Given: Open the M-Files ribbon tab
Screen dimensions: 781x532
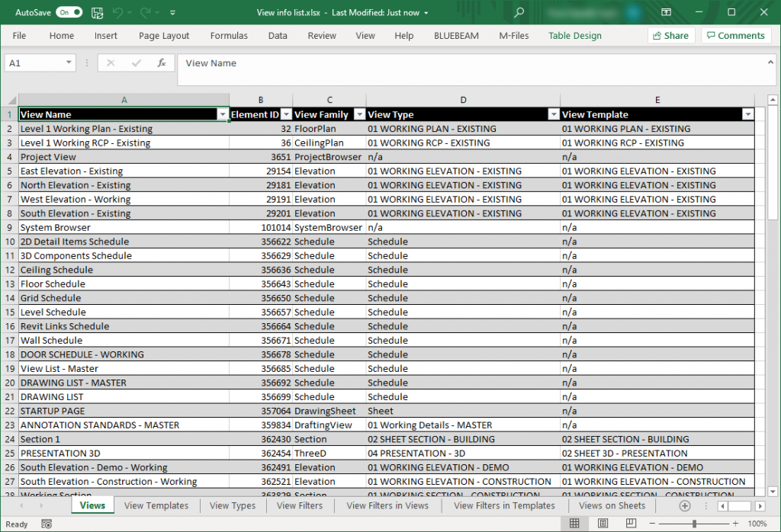Looking at the screenshot, I should 514,36.
